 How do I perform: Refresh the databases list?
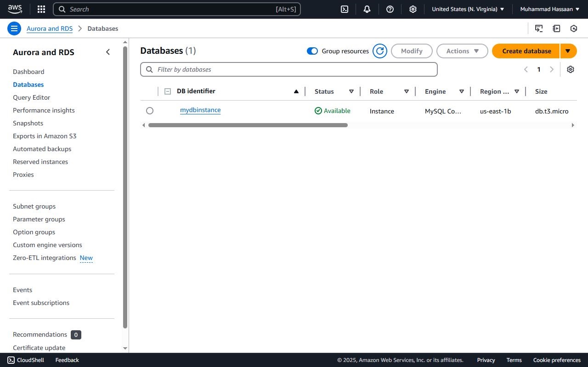380,51
